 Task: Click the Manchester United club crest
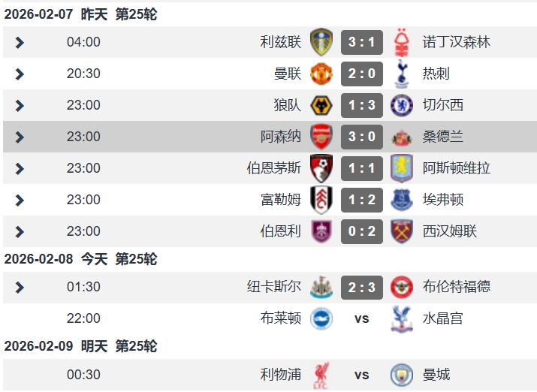(x=321, y=74)
